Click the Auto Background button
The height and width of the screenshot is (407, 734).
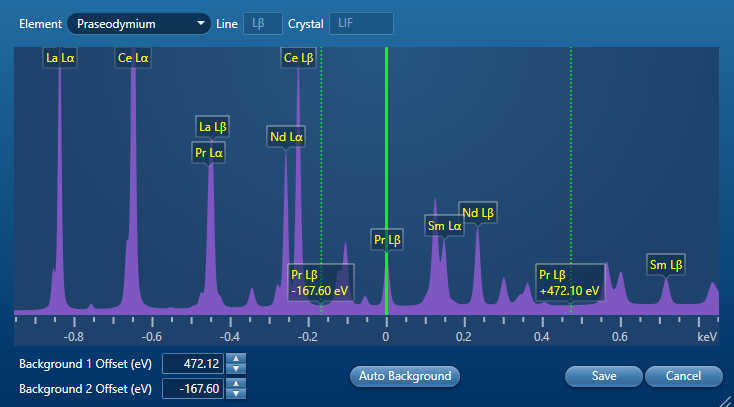click(404, 376)
